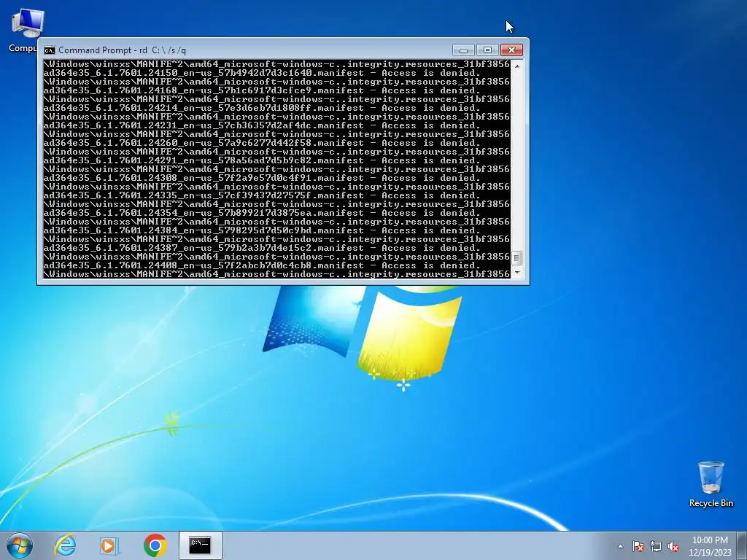
Task: Open Windows Media Player from the taskbar
Action: pyautogui.click(x=109, y=545)
